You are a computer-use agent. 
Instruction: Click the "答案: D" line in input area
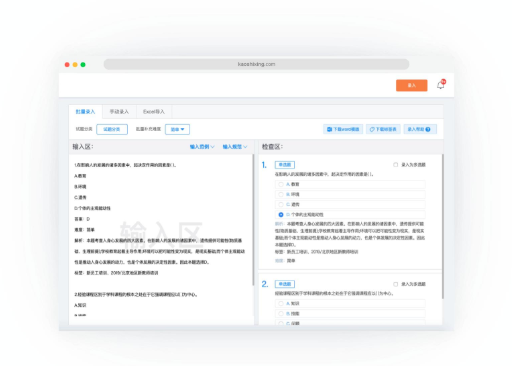pyautogui.click(x=82, y=219)
